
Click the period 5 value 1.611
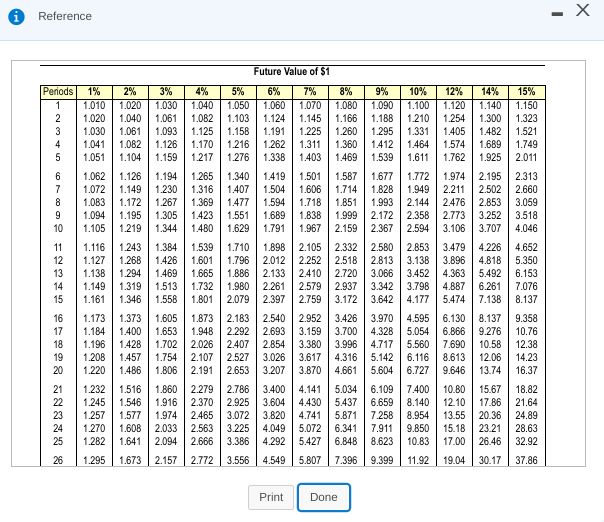(x=418, y=158)
